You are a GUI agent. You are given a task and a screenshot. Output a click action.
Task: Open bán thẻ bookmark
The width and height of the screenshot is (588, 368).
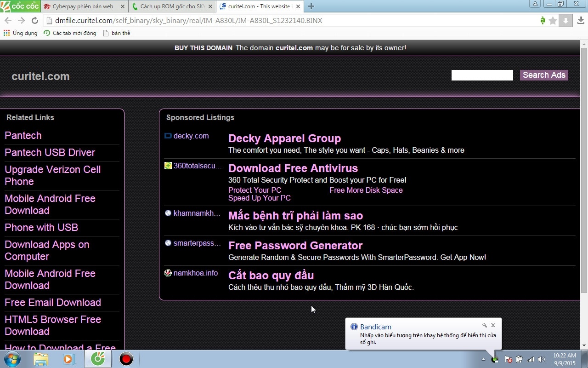click(117, 33)
